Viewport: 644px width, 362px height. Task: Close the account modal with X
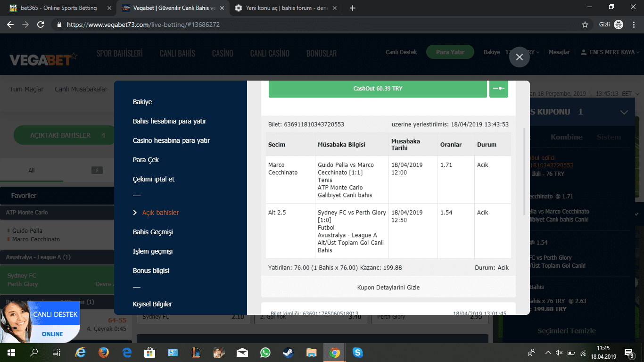pos(519,57)
